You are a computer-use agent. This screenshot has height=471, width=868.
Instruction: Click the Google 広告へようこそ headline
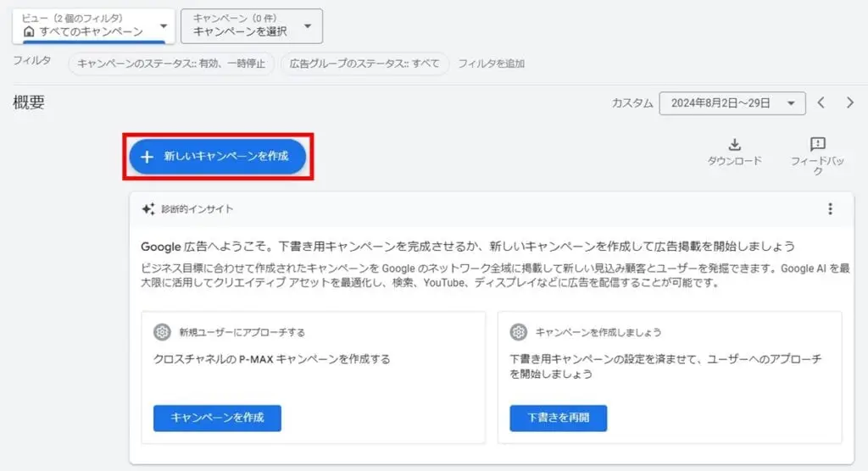coord(468,247)
